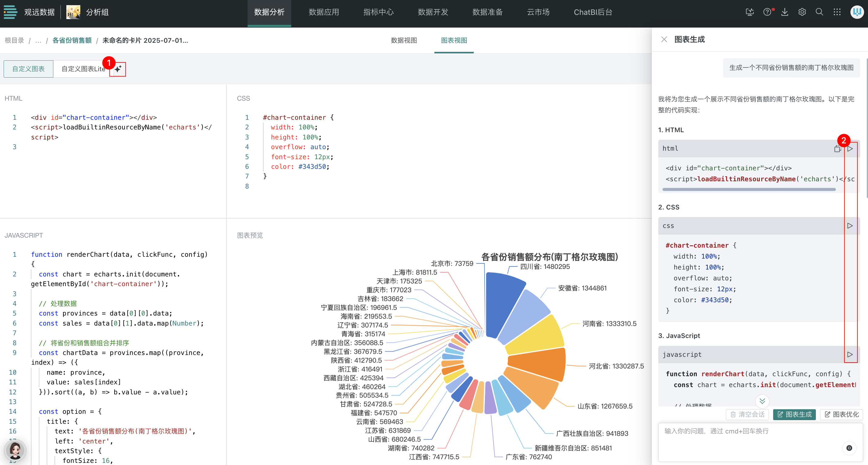Open the 数据分析 top navigation tab
The height and width of the screenshot is (465, 868).
(x=269, y=12)
